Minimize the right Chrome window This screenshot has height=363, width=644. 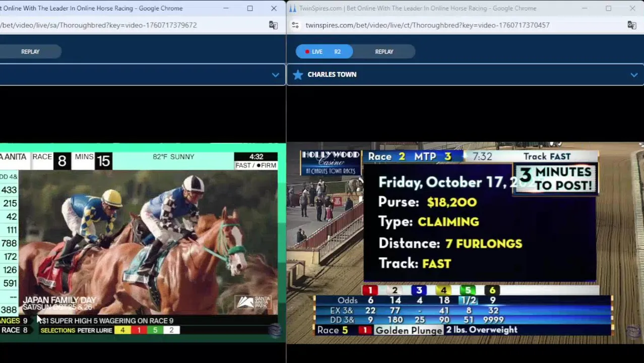[x=585, y=8]
